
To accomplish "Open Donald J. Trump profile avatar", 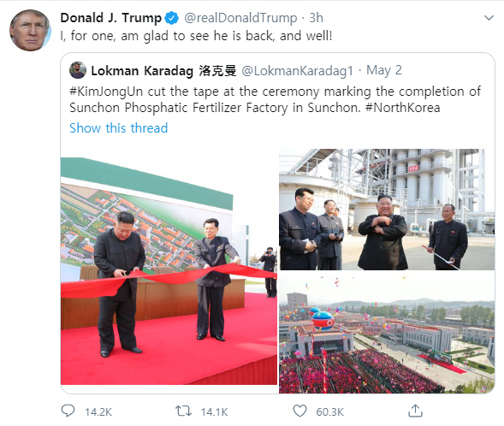I will 30,30.
